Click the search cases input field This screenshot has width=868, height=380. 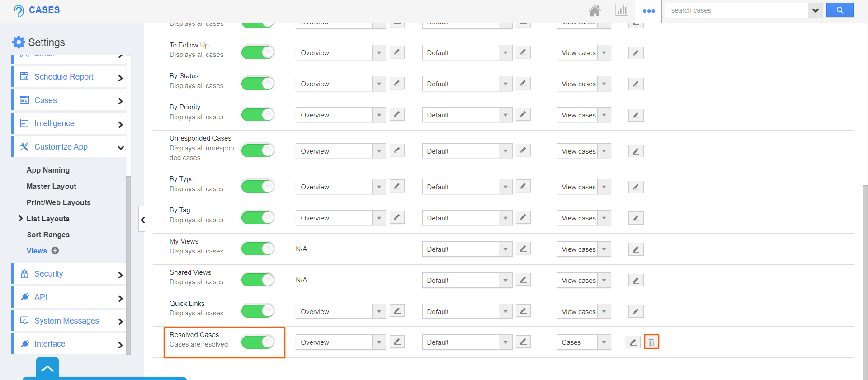(736, 10)
